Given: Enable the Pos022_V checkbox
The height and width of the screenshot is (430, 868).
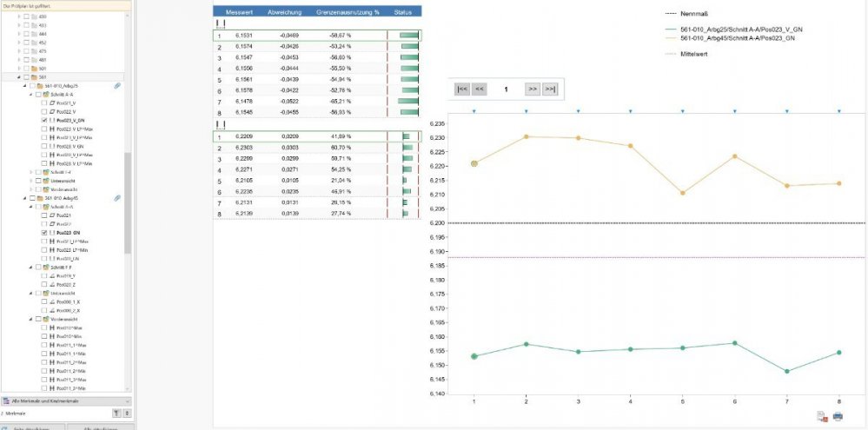Looking at the screenshot, I should (x=44, y=112).
